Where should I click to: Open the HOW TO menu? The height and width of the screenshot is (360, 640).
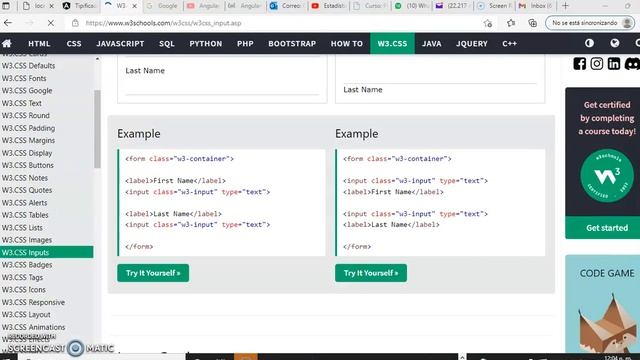pyautogui.click(x=347, y=43)
